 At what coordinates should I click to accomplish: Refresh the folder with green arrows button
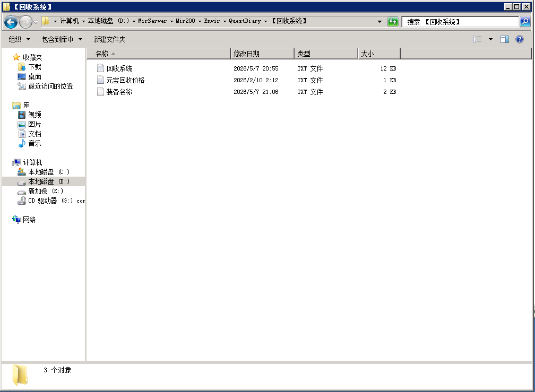[x=393, y=22]
